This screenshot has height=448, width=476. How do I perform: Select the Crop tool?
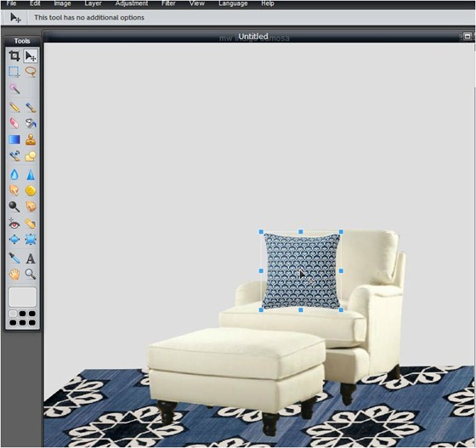(14, 56)
